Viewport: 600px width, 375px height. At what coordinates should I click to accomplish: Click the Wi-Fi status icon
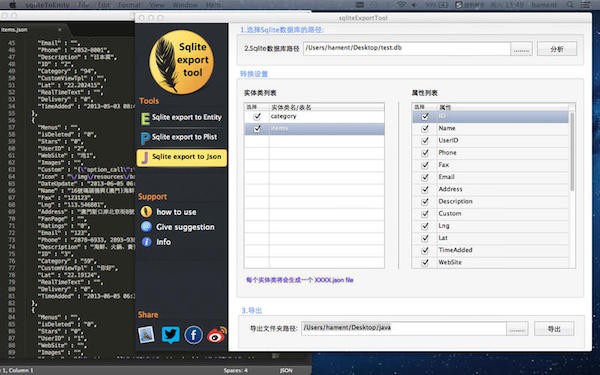point(401,5)
